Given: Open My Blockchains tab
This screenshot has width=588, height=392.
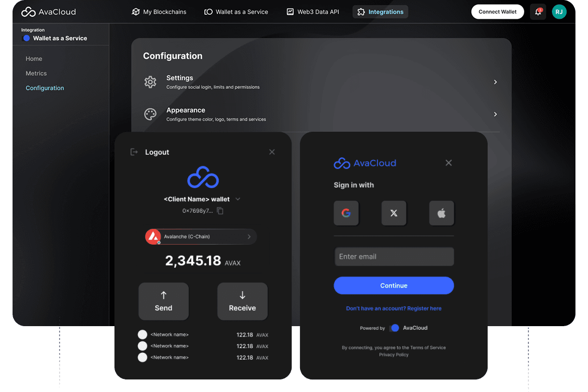Looking at the screenshot, I should (x=159, y=12).
